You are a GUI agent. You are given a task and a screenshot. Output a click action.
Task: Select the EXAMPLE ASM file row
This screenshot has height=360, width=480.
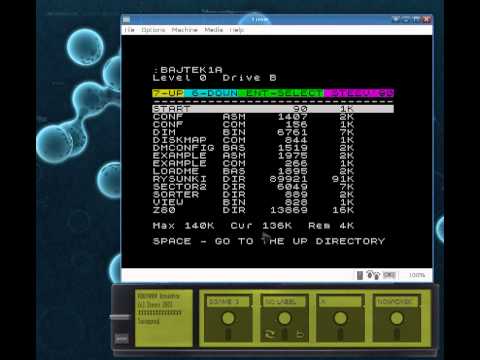click(x=253, y=156)
